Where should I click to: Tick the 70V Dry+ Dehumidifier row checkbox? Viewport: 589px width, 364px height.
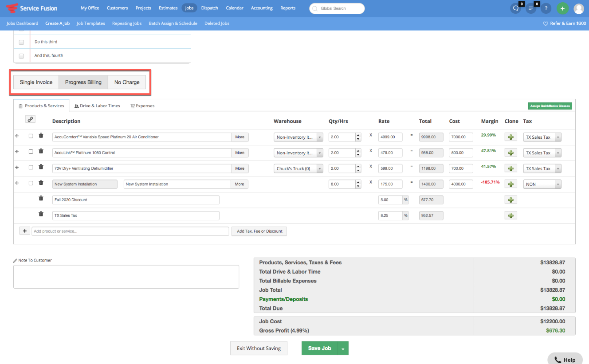tap(31, 167)
